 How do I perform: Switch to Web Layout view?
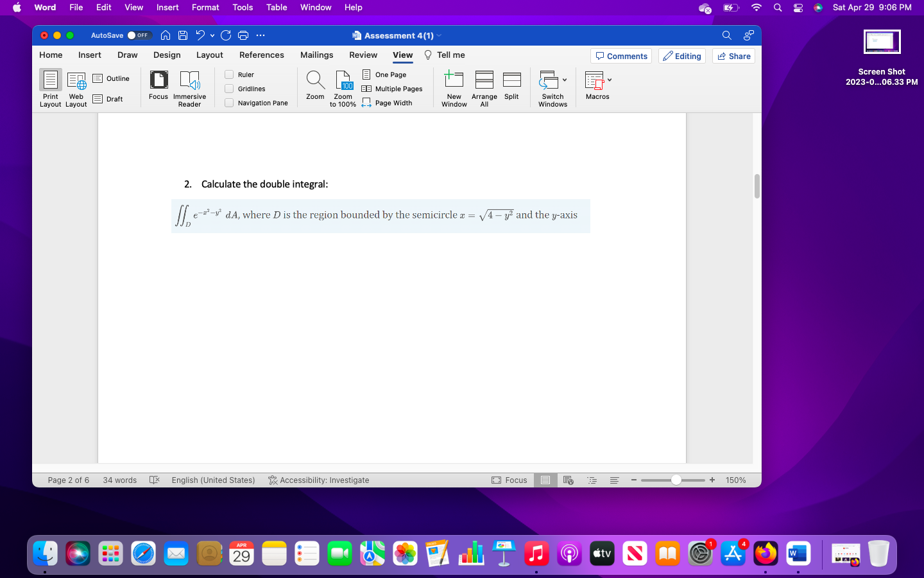[x=76, y=88]
